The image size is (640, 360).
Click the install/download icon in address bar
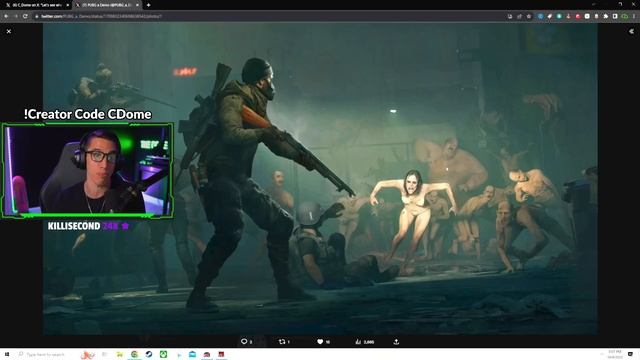(x=510, y=16)
